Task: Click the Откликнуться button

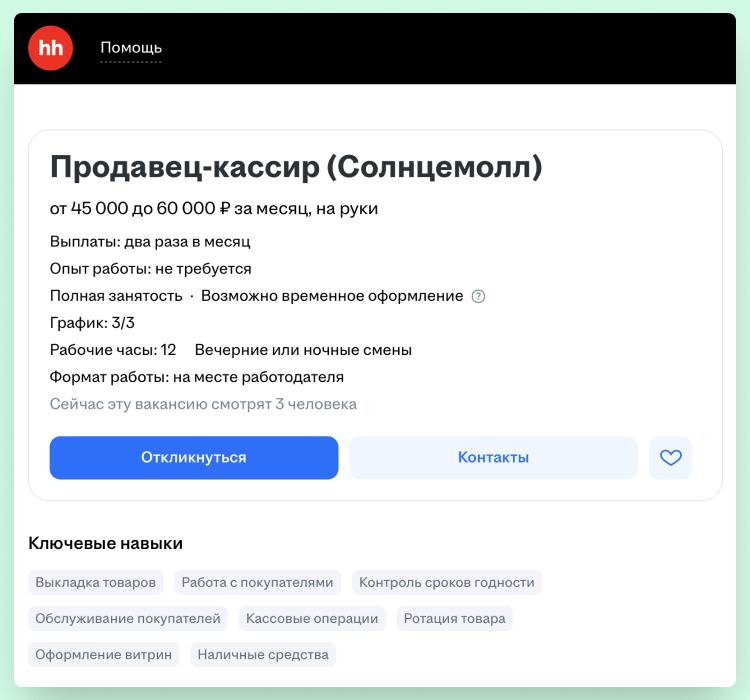Action: pos(194,457)
